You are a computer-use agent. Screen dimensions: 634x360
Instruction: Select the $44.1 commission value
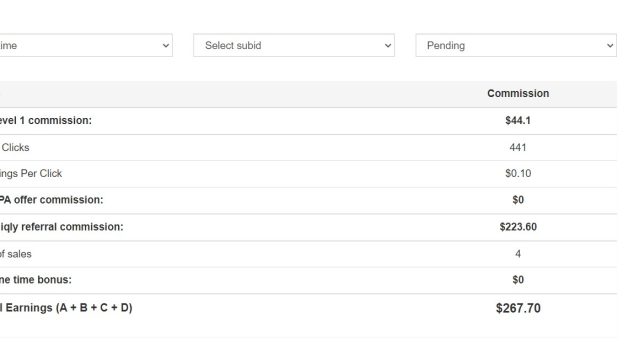(x=518, y=121)
